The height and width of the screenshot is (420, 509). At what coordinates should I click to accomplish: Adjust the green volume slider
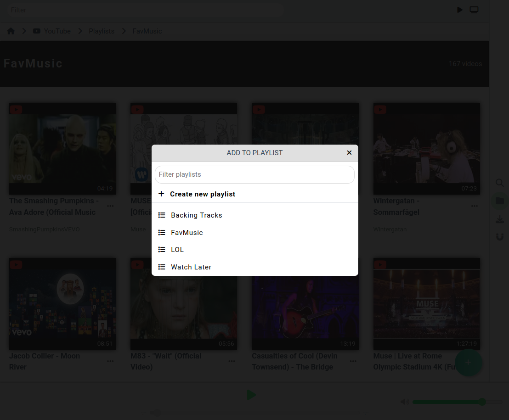tap(457, 402)
